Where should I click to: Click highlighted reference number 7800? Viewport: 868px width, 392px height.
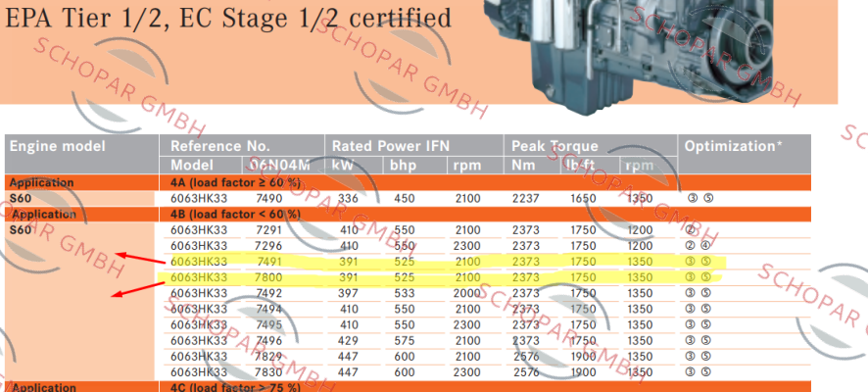click(268, 276)
